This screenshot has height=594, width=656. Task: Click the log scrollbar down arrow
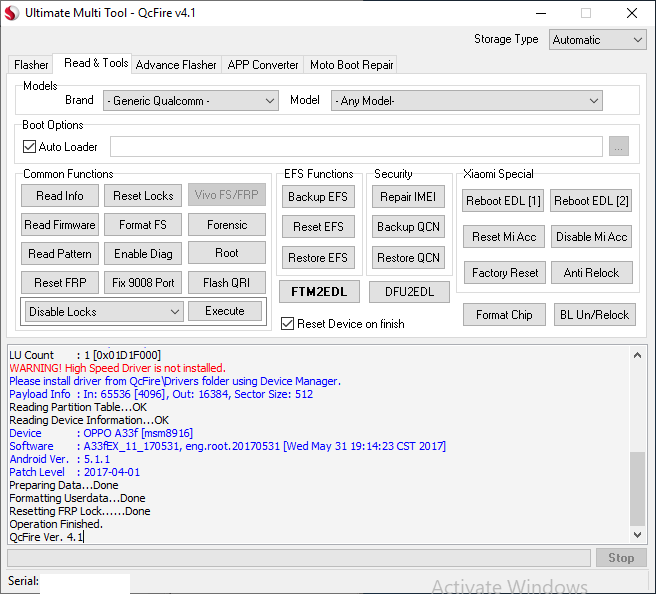[637, 535]
